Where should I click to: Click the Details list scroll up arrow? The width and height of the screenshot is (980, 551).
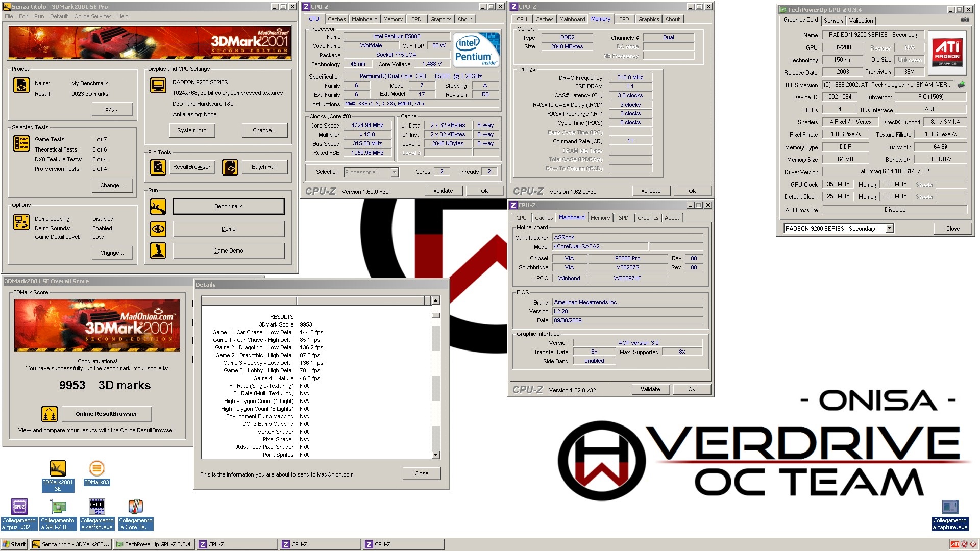point(435,300)
